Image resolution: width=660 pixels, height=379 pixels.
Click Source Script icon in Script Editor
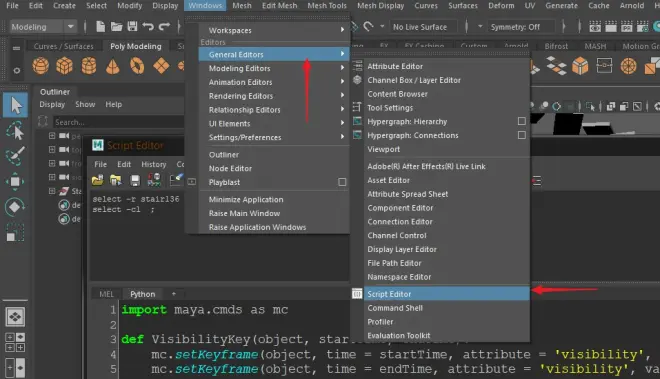[116, 180]
